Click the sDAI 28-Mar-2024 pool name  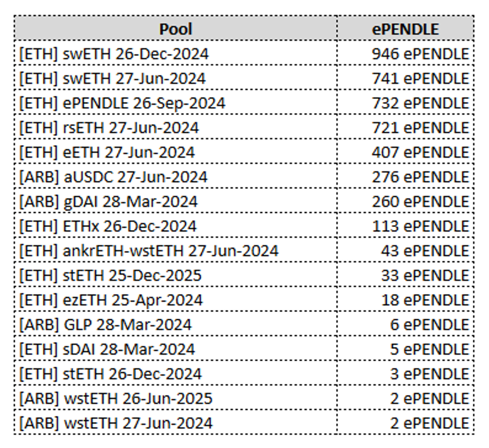(x=107, y=349)
